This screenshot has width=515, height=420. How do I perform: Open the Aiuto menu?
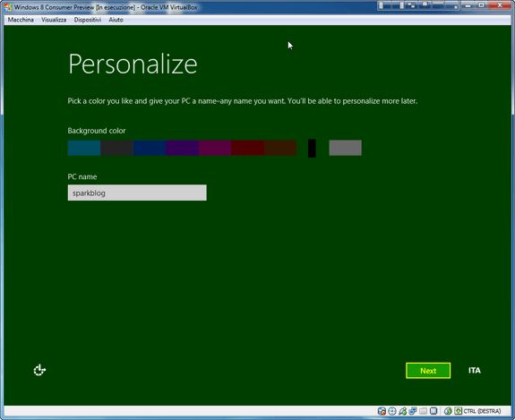click(x=116, y=20)
